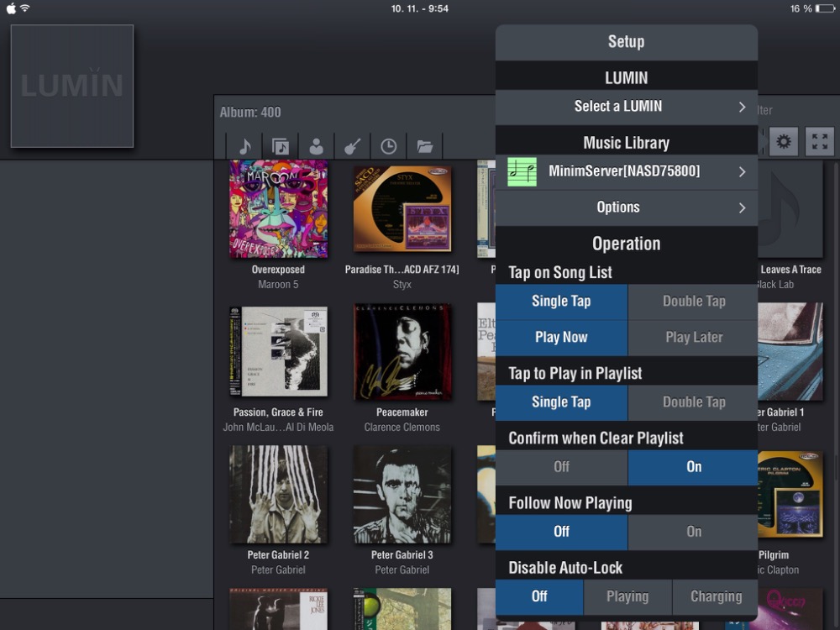Select the Peter Gabriel 2 title
This screenshot has width=840, height=630.
coord(279,555)
